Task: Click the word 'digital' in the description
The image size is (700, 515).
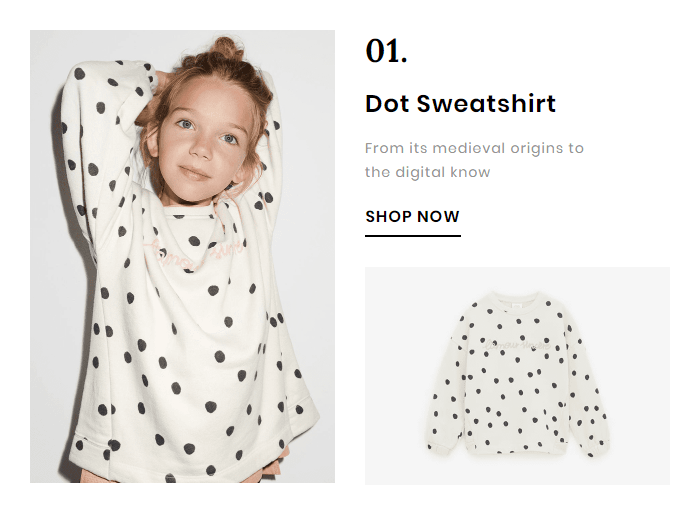Action: (x=422, y=172)
